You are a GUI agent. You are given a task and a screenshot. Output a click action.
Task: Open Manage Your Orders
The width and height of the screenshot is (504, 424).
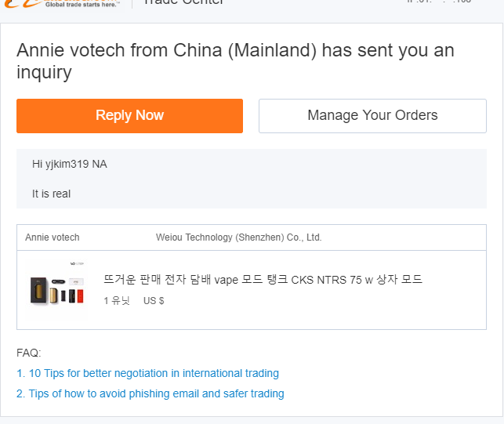(372, 116)
